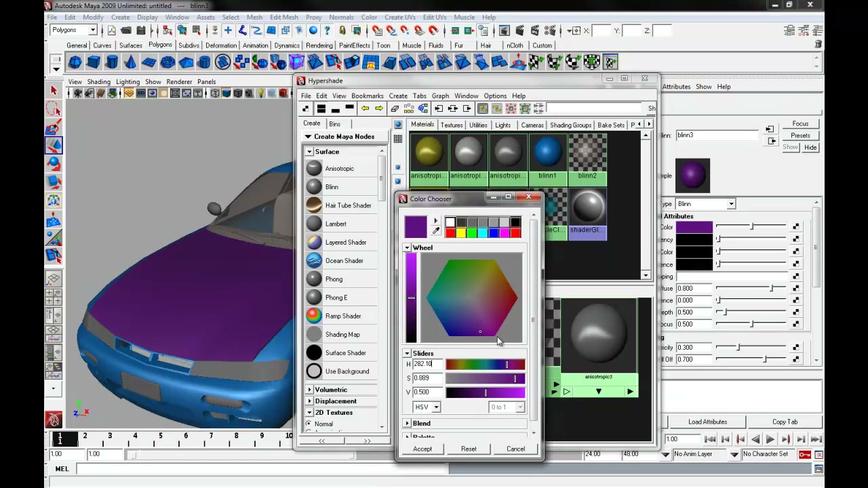
Task: Select the polygon cube shelf icon
Action: click(x=94, y=62)
